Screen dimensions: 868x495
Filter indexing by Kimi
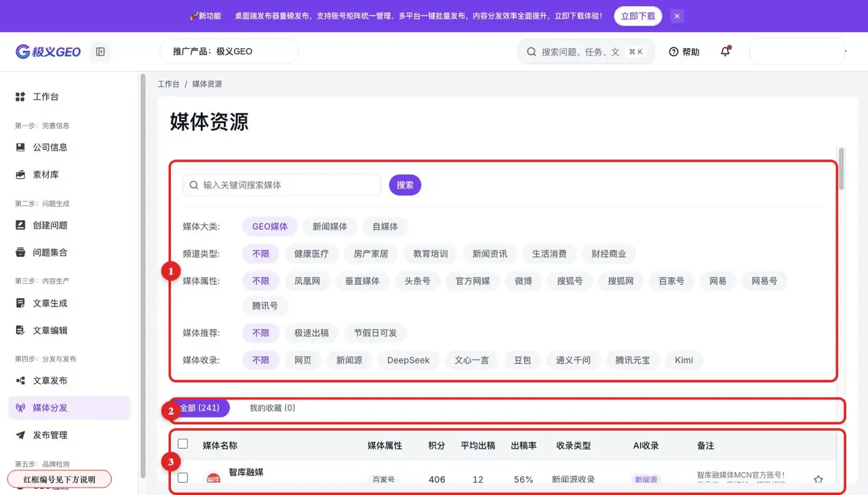pyautogui.click(x=684, y=360)
